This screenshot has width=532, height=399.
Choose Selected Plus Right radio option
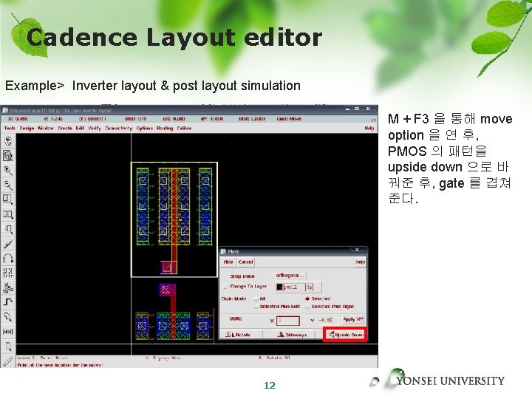pos(307,307)
